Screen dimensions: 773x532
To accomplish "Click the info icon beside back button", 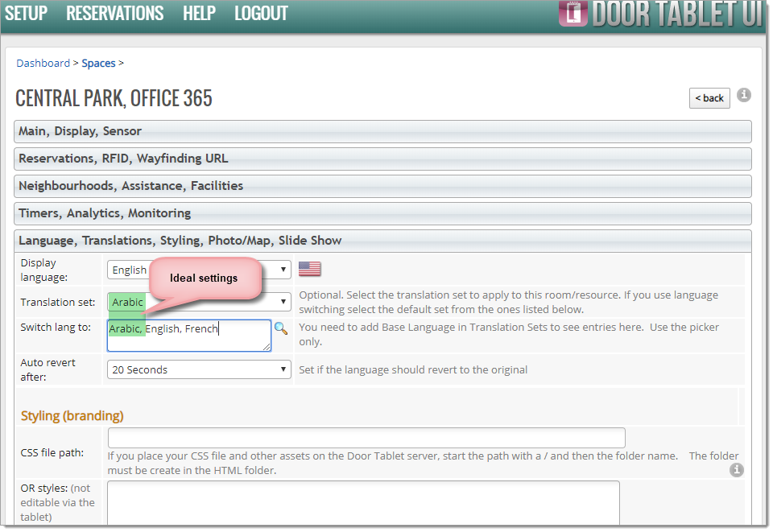I will (744, 95).
